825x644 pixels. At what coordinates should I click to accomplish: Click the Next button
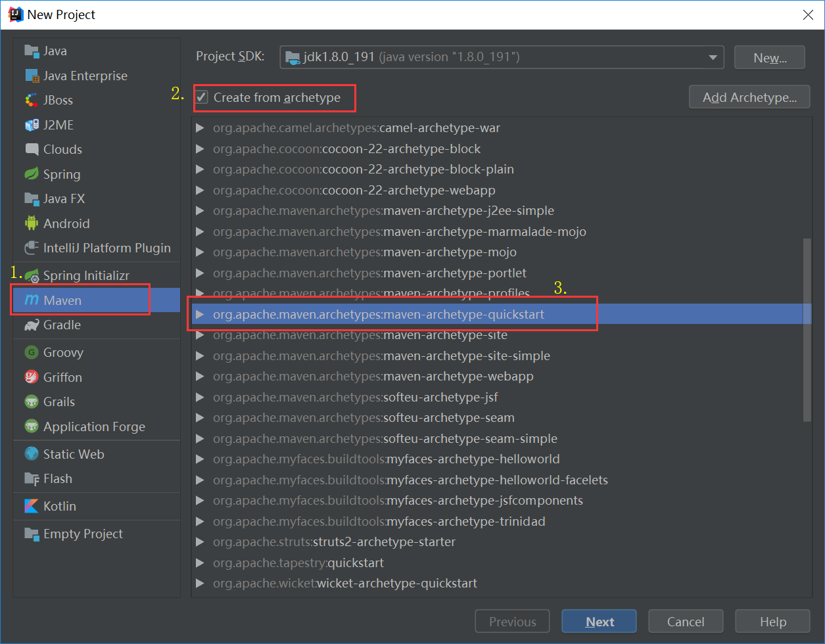[599, 622]
